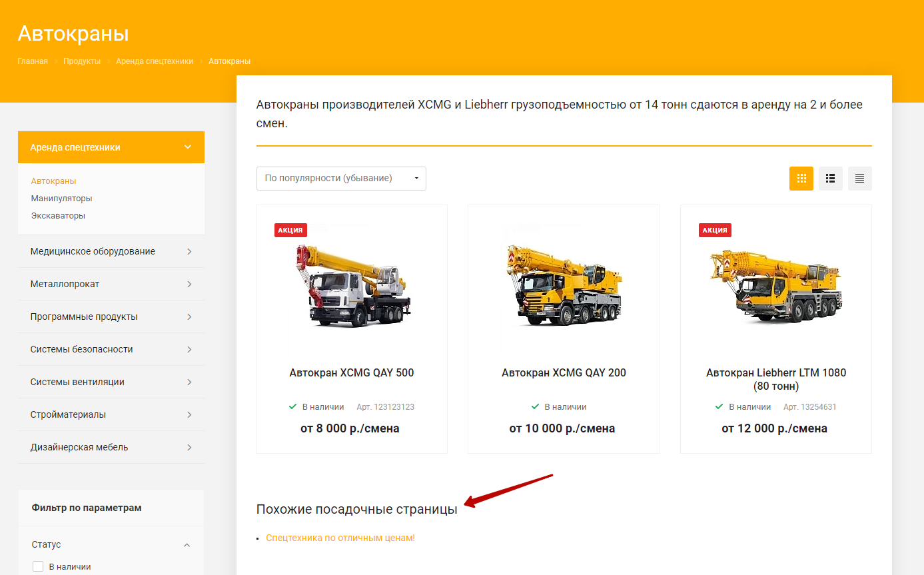Screen dimensions: 924x575
Task: Switch to grid tile view
Action: point(801,179)
